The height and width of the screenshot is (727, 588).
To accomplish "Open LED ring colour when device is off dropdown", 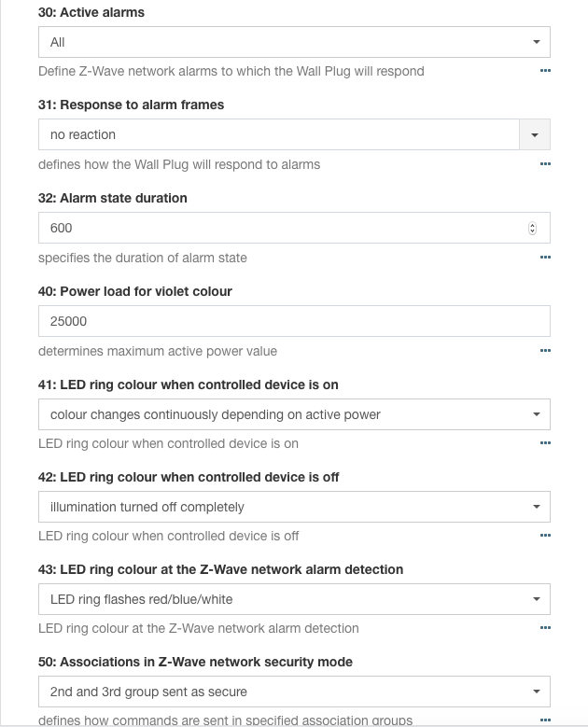I will pos(294,507).
